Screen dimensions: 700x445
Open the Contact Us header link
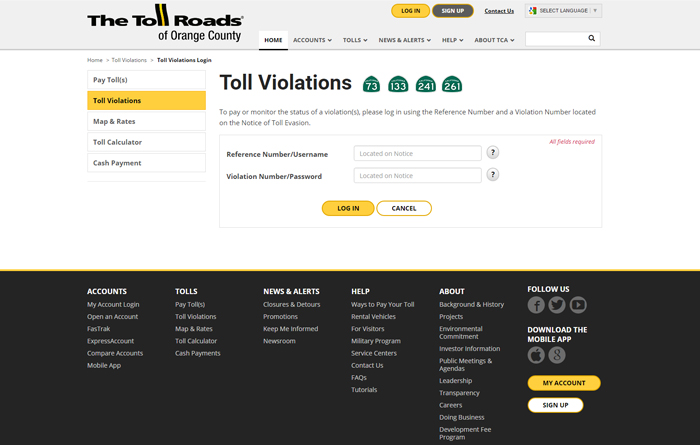[499, 11]
